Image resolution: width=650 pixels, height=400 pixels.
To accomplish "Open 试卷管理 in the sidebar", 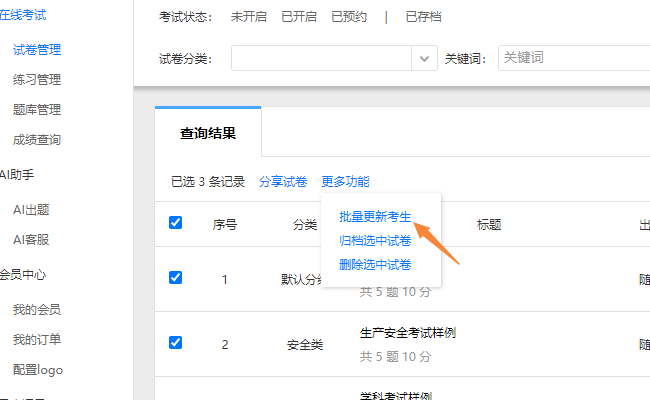I will pyautogui.click(x=37, y=50).
